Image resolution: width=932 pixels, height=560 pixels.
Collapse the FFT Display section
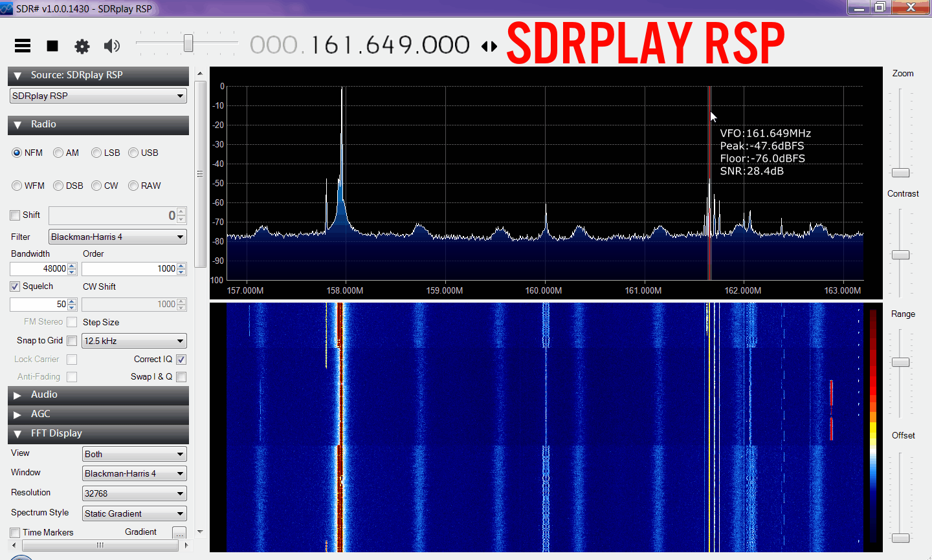point(56,433)
